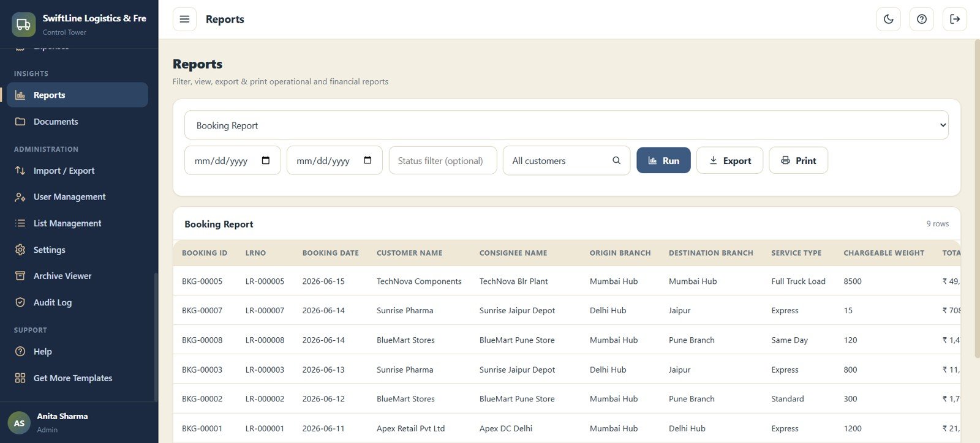980x443 pixels.
Task: Click the Full Truck Load service cell
Action: click(798, 281)
